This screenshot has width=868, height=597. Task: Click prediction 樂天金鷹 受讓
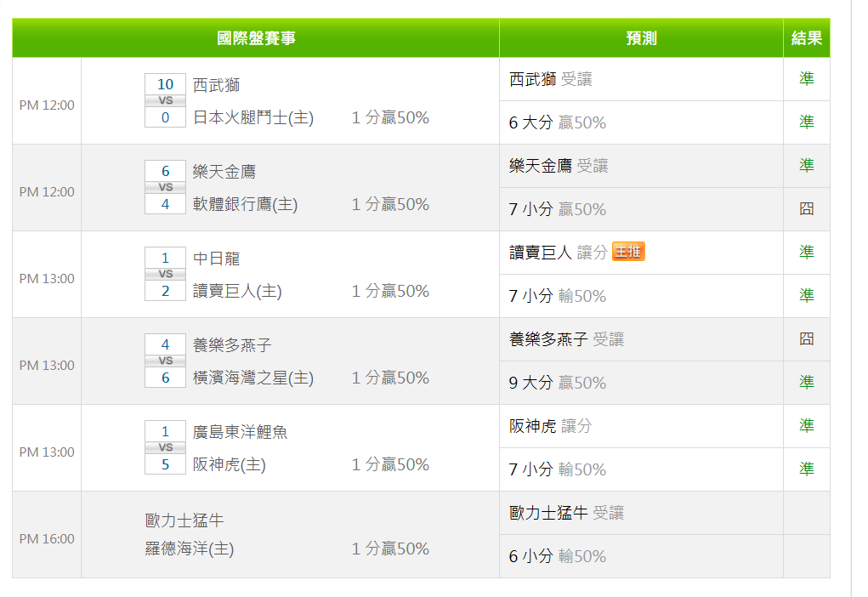(559, 166)
